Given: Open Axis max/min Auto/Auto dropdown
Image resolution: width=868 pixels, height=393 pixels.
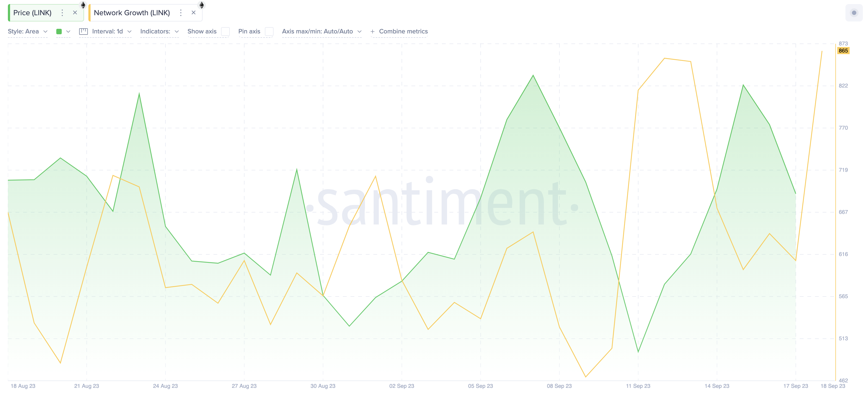Looking at the screenshot, I should (321, 32).
